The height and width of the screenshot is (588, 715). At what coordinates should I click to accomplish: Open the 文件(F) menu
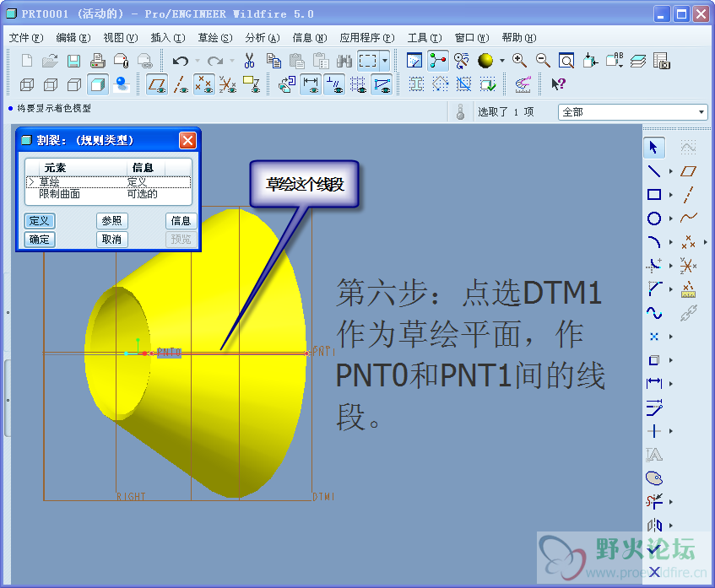26,38
